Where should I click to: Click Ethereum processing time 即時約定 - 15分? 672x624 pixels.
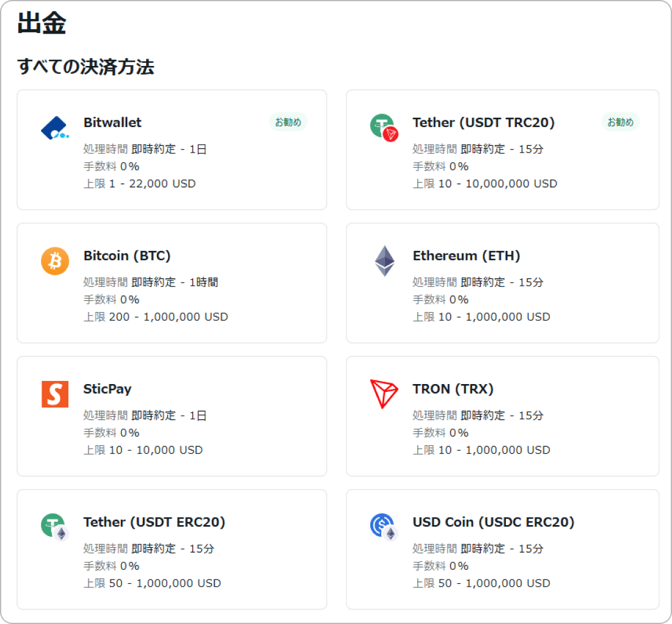tap(502, 282)
